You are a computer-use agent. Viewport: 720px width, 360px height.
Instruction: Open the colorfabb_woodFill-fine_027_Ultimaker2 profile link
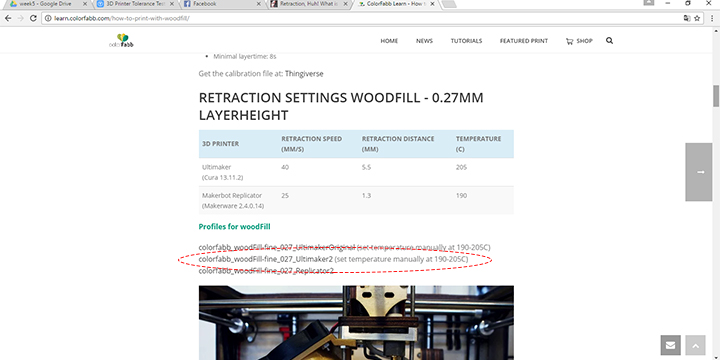pos(265,259)
